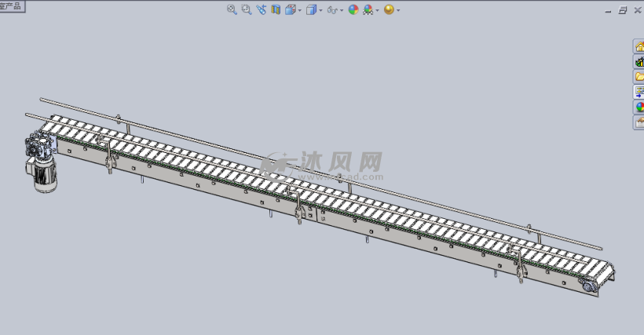Select the conveyor tail sprocket at the right end

point(588,285)
